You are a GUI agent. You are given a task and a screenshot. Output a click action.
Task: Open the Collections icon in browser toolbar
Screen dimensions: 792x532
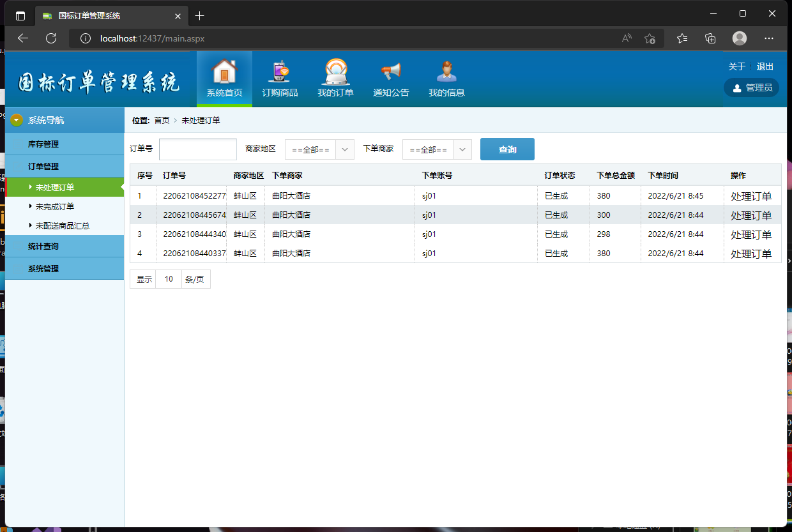click(x=710, y=38)
